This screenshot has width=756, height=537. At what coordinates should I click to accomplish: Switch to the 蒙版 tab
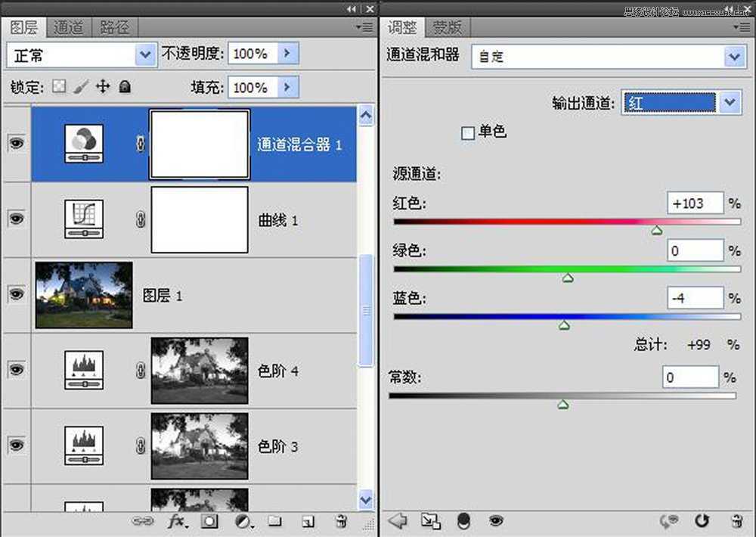(448, 28)
